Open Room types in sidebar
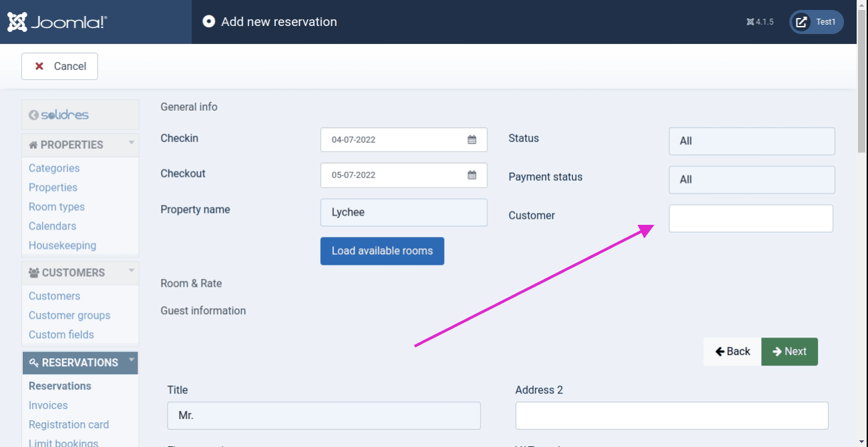The width and height of the screenshot is (868, 447). [x=57, y=207]
